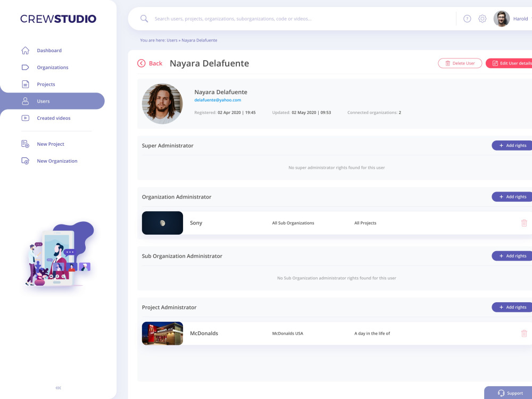
Task: Click the Sony organization name
Action: tap(196, 223)
